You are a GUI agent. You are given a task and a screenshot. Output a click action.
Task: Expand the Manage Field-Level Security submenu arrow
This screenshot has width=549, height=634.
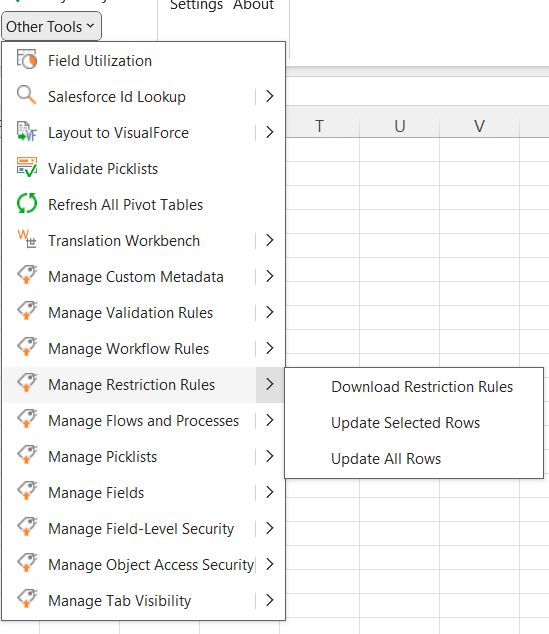click(270, 528)
